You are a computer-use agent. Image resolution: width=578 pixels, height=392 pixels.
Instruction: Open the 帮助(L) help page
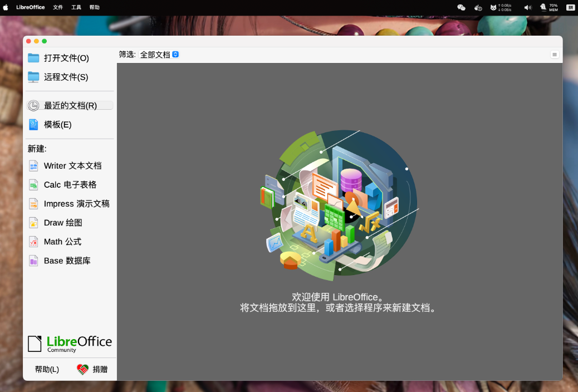click(x=46, y=369)
